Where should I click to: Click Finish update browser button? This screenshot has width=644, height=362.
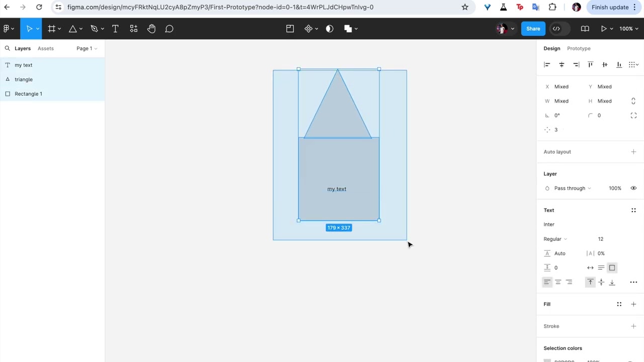point(614,7)
